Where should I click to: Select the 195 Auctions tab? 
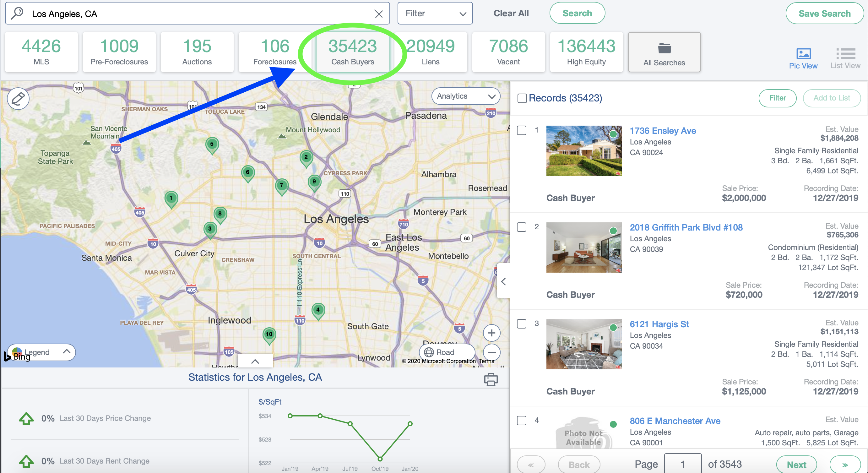point(197,52)
